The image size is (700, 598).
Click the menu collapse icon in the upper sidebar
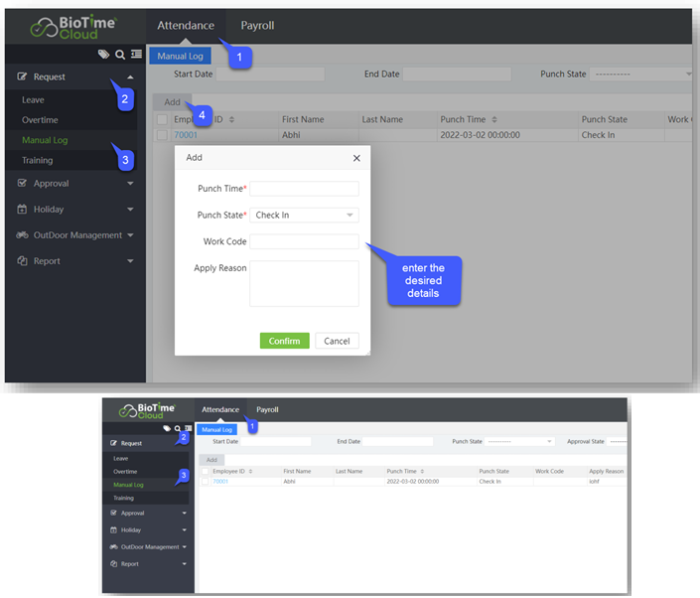coord(135,55)
